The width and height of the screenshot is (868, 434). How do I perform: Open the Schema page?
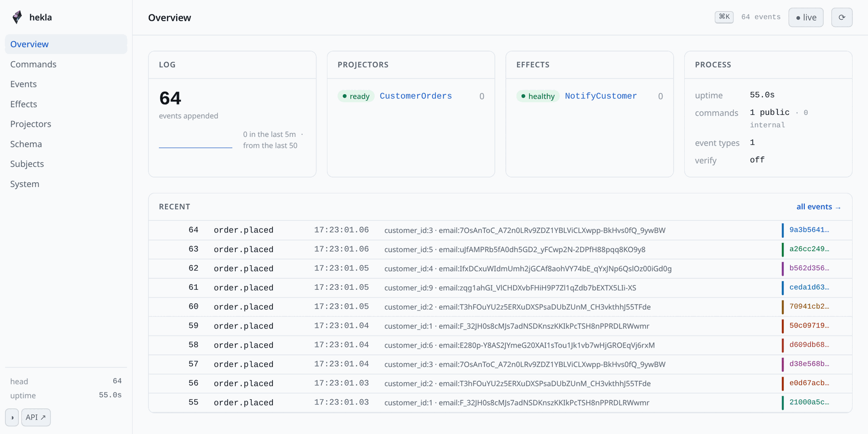coord(66,144)
